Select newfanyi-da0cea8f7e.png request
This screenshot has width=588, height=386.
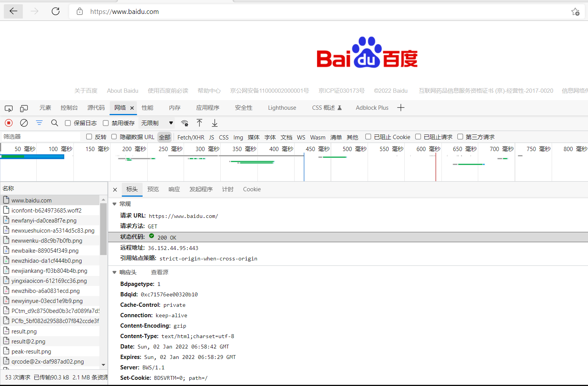[x=50, y=220]
